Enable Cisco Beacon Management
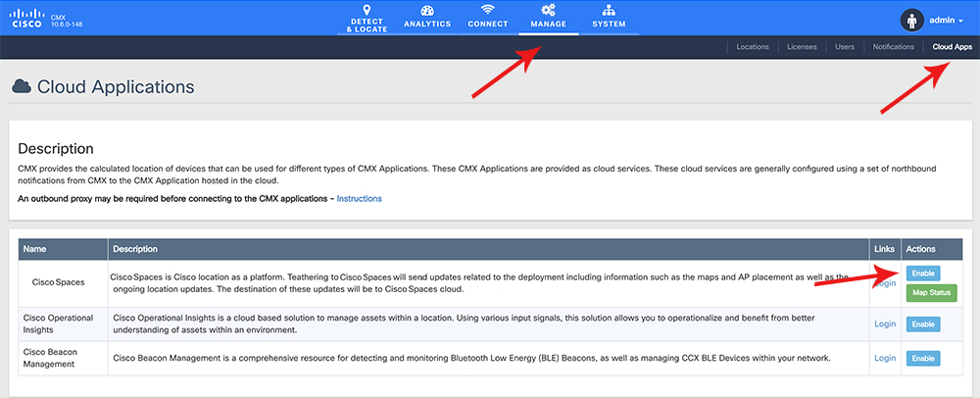The width and height of the screenshot is (980, 398). coord(923,359)
